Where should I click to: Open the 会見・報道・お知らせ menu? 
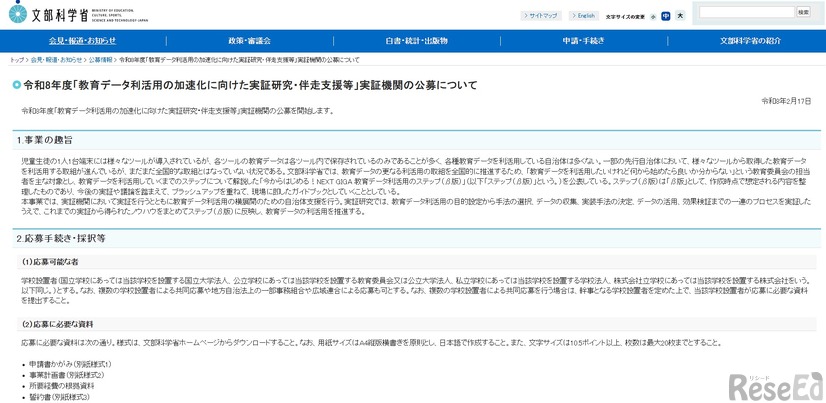pyautogui.click(x=83, y=41)
